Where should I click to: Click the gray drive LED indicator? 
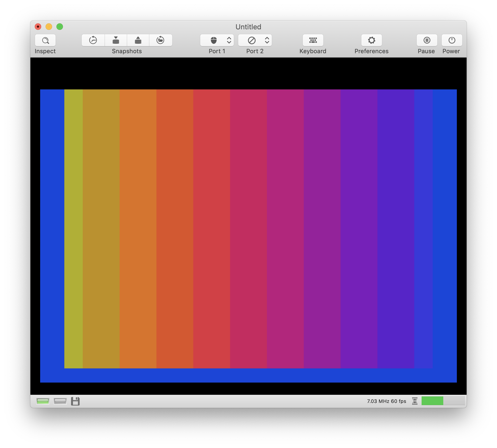pyautogui.click(x=60, y=401)
